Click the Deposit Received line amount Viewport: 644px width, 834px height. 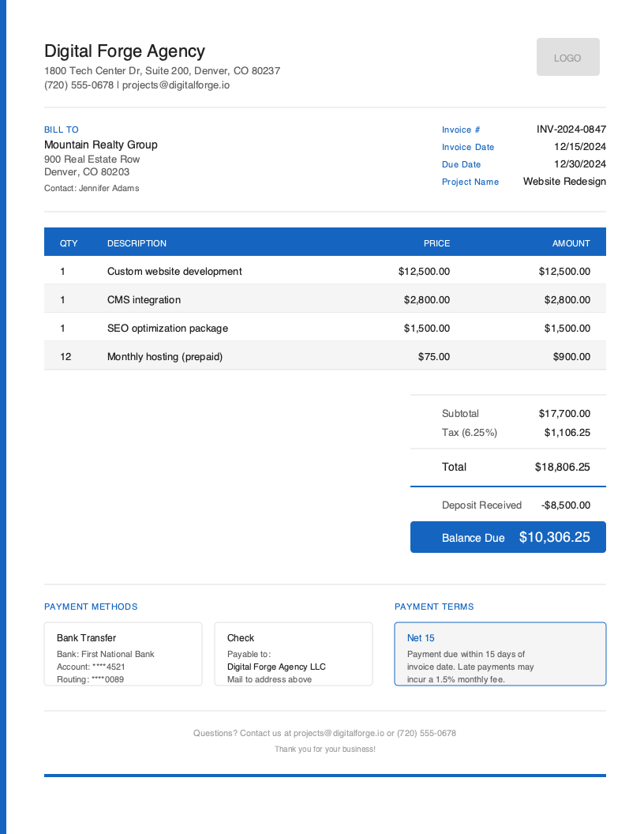point(566,505)
